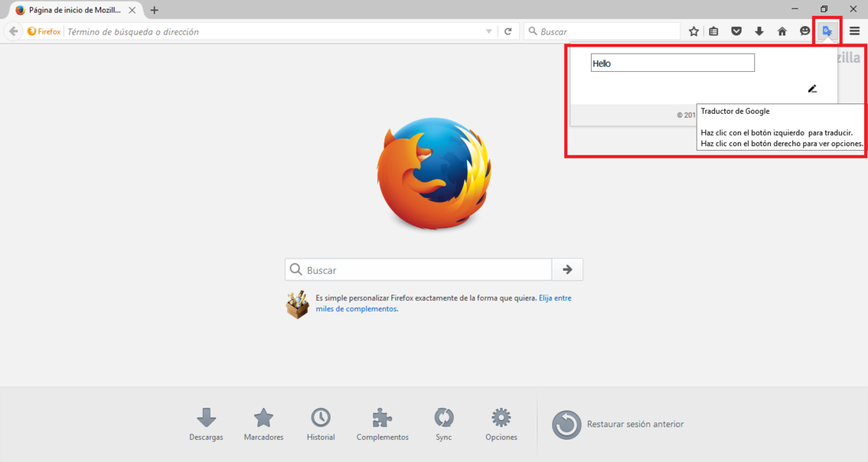Image resolution: width=868 pixels, height=462 pixels.
Task: Open Historial from the bottom bar
Action: tap(321, 424)
